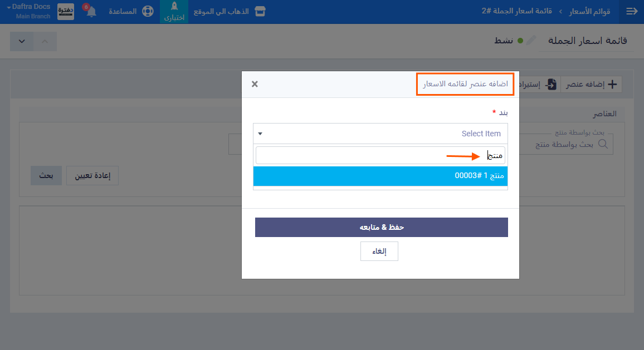Click the up chevron navigation button

click(x=45, y=41)
